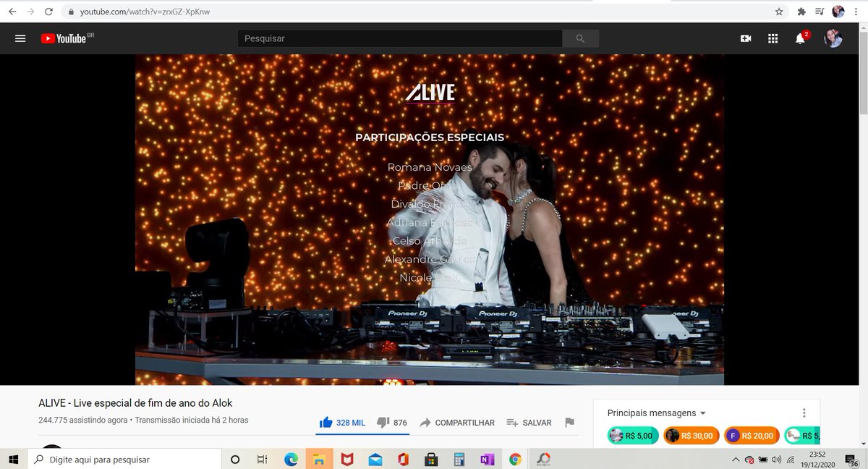
Task: Open Cortana circle on taskbar
Action: click(x=235, y=459)
